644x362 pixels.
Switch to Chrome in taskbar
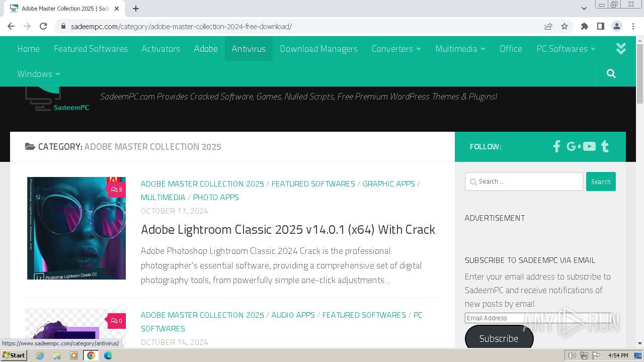91,355
